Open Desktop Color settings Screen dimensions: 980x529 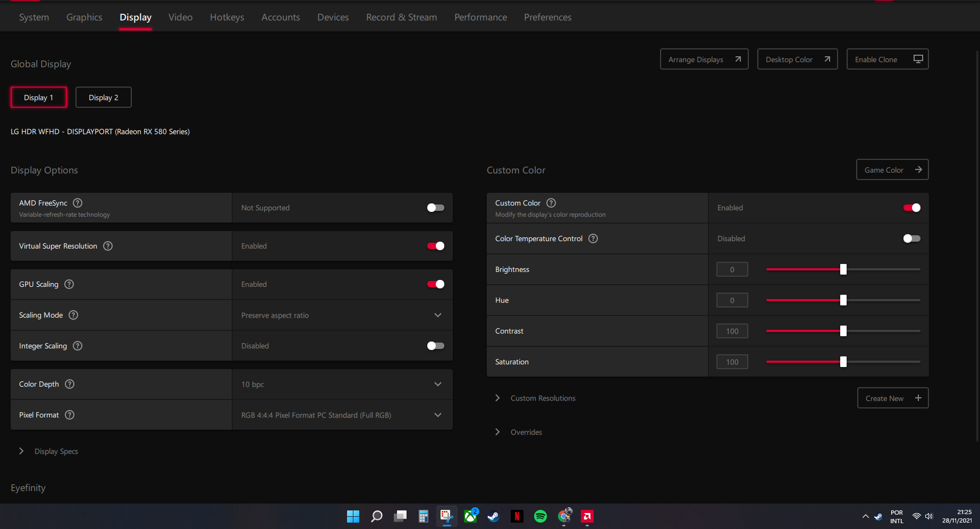[797, 59]
